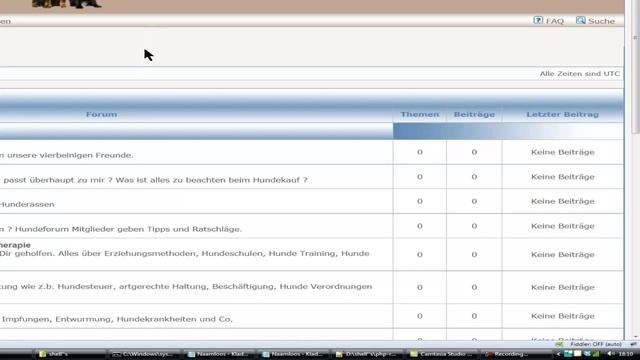Click 'Alle Zeiten sind UTC' text
Viewport: 640px width, 360px height.
(580, 74)
